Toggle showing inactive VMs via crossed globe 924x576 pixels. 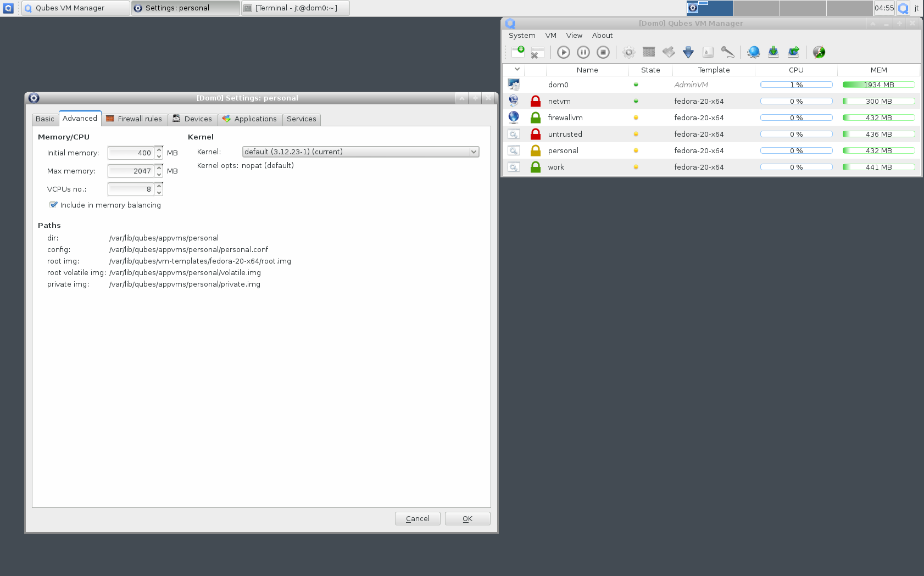[819, 52]
